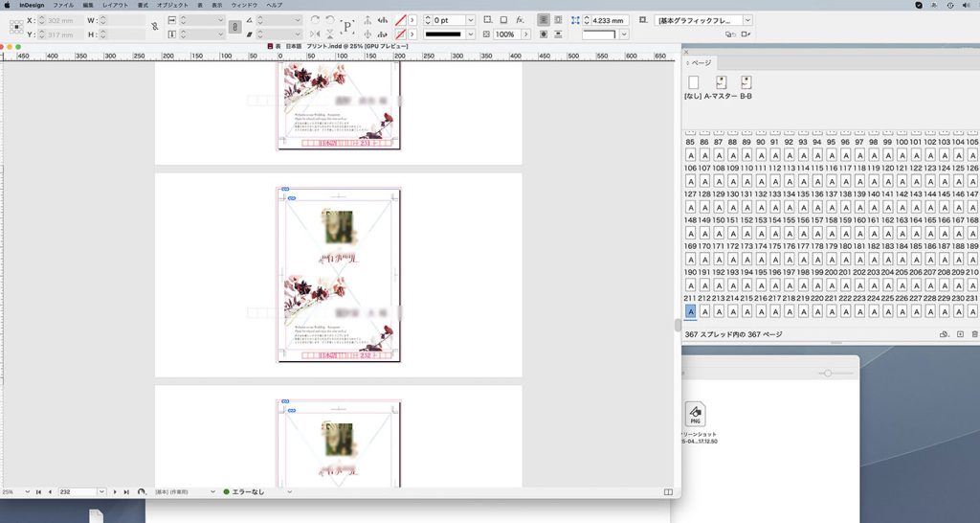Click the split layout view icon
The width and height of the screenshot is (980, 523).
tap(668, 492)
